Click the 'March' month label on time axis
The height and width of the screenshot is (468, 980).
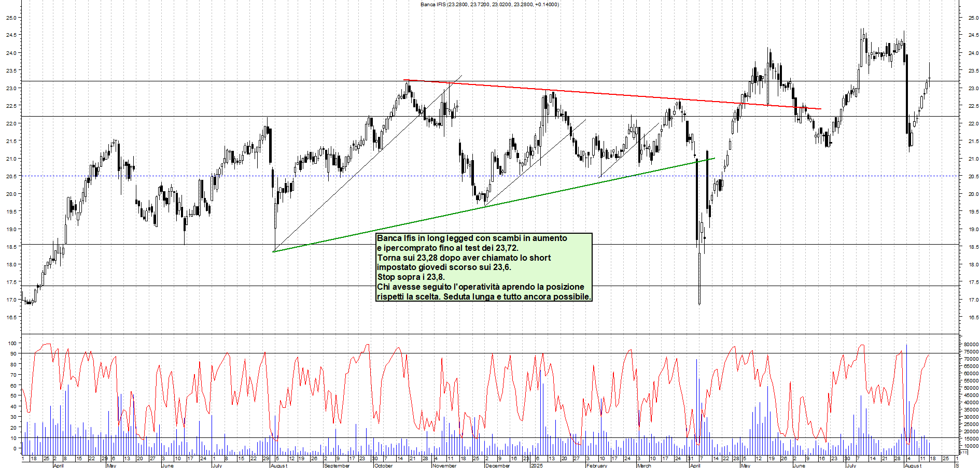pyautogui.click(x=644, y=465)
